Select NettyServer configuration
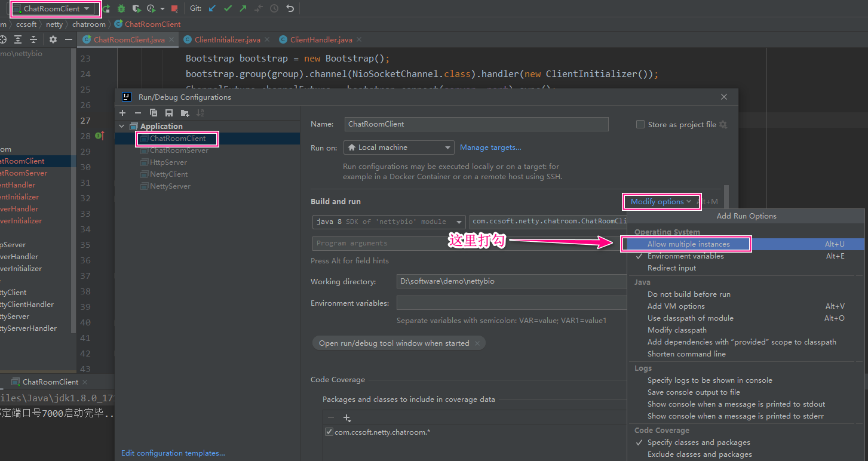Viewport: 868px width, 461px height. [x=170, y=186]
